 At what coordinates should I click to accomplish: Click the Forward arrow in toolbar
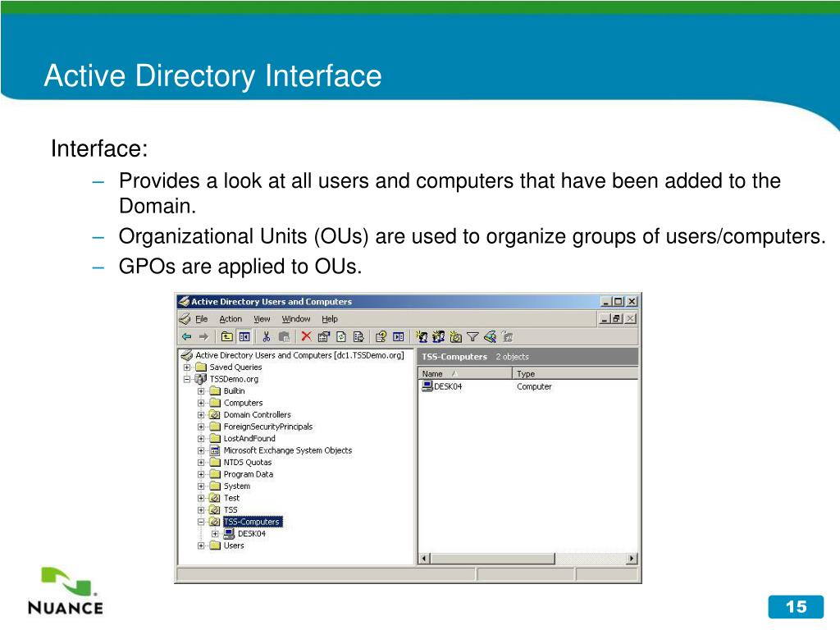(203, 336)
